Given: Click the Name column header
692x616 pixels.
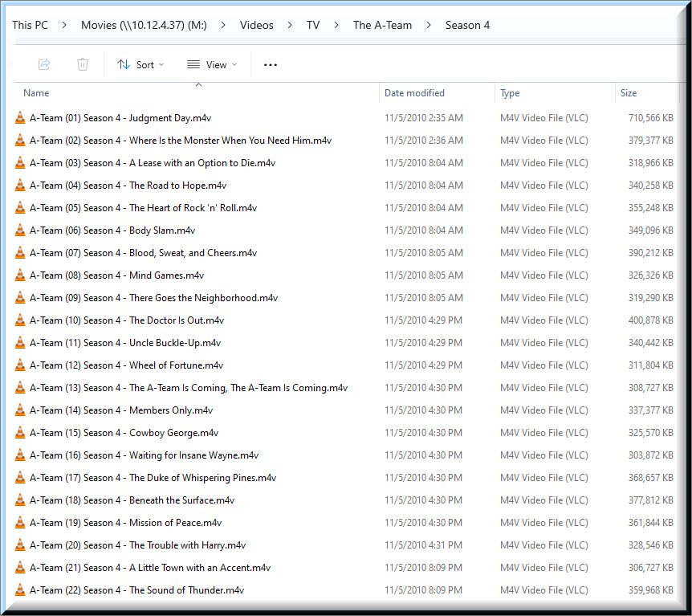Looking at the screenshot, I should pos(36,92).
